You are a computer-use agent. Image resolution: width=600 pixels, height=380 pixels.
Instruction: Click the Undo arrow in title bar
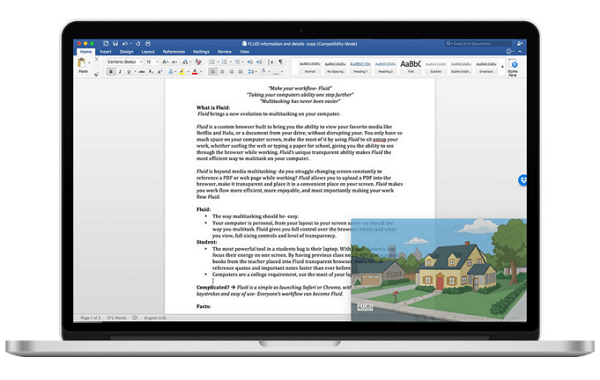[125, 44]
